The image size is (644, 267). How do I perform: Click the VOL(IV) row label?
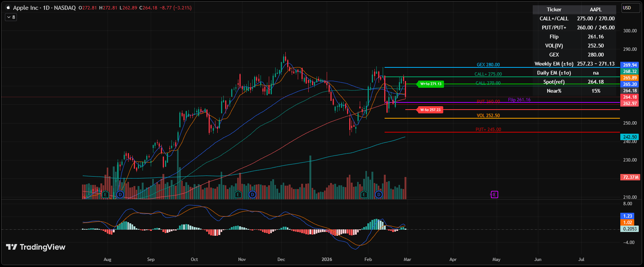click(554, 46)
